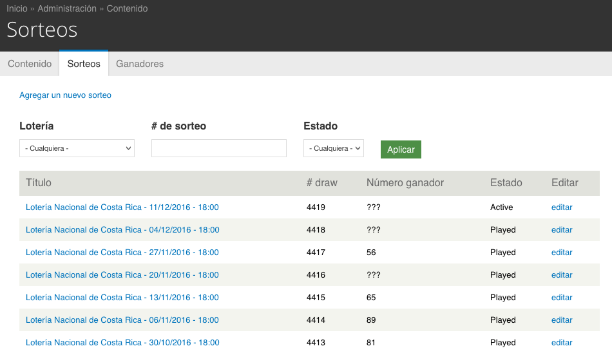The image size is (612, 364).
Task: Open the 20/11/2016 lottery draw
Action: pos(122,275)
